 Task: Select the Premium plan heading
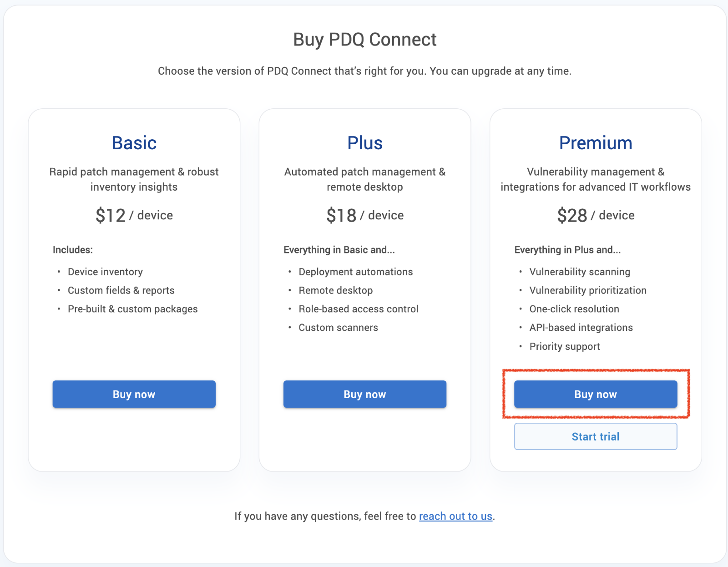tap(596, 143)
